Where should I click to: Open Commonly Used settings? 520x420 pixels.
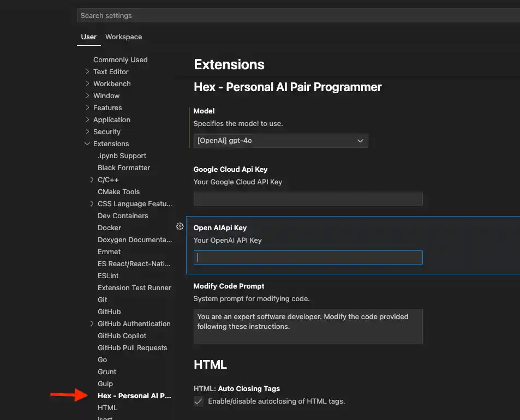pyautogui.click(x=120, y=59)
